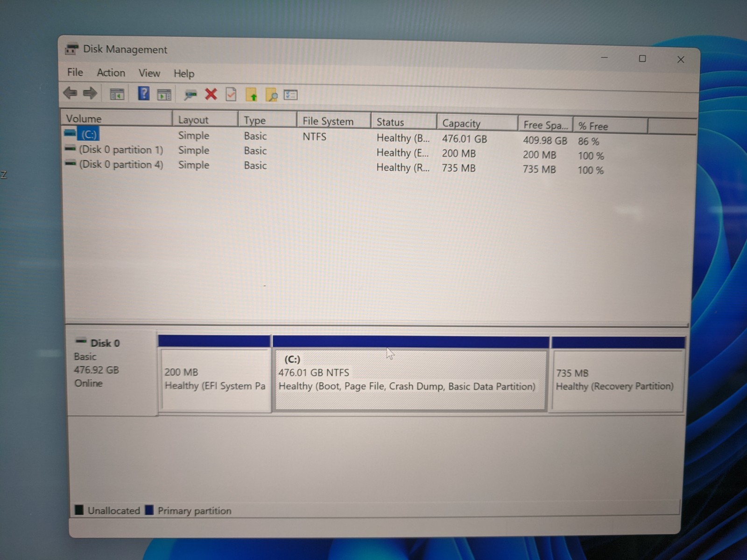The height and width of the screenshot is (560, 747).
Task: Toggle Show/Hide Console Tree icon
Action: (x=117, y=94)
